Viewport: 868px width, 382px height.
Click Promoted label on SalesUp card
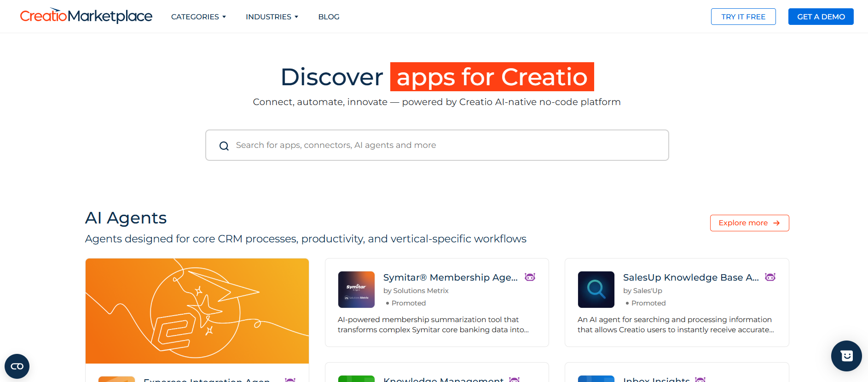point(648,303)
